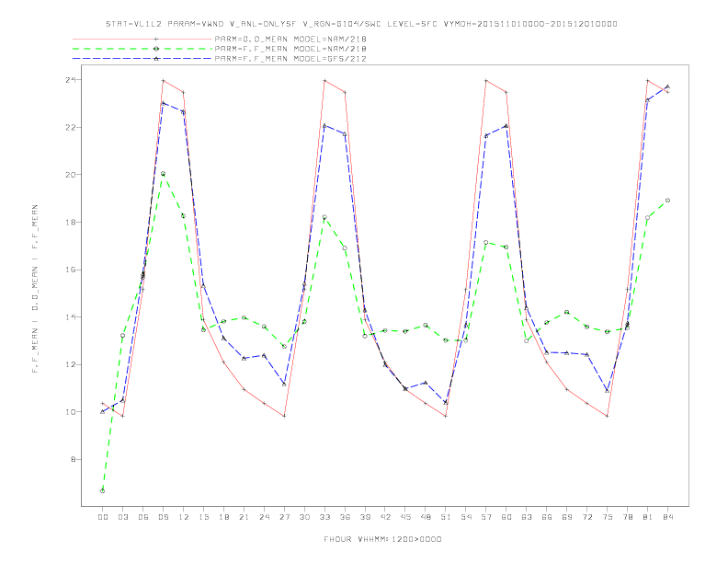Click the blue dashed line legend sample
The image size is (728, 563).
pos(142,59)
